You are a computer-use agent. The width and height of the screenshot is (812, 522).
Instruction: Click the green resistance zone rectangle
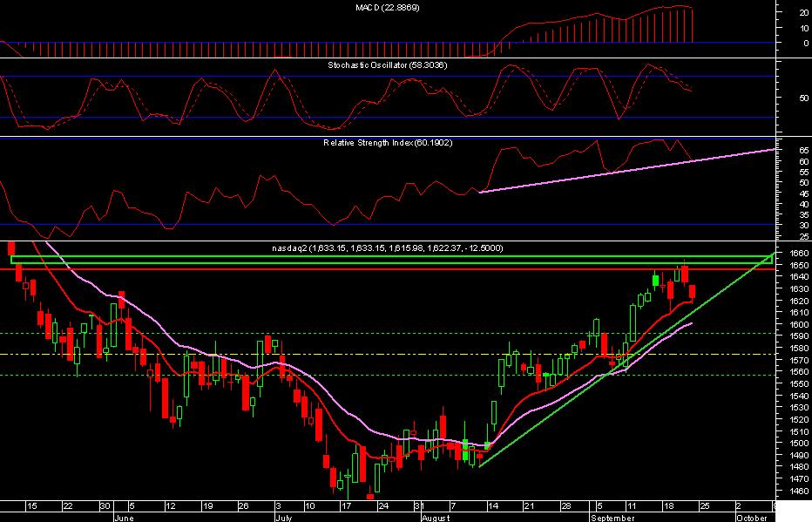391,260
